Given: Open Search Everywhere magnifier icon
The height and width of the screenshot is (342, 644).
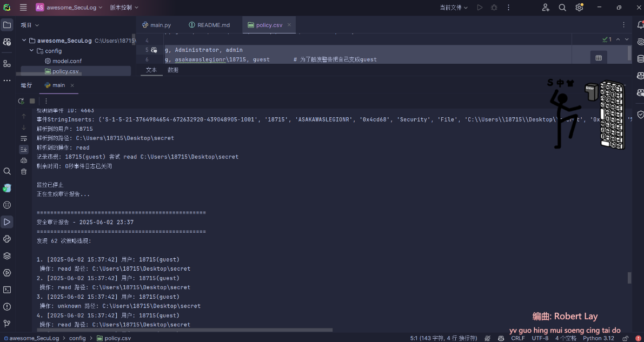Looking at the screenshot, I should tap(563, 8).
